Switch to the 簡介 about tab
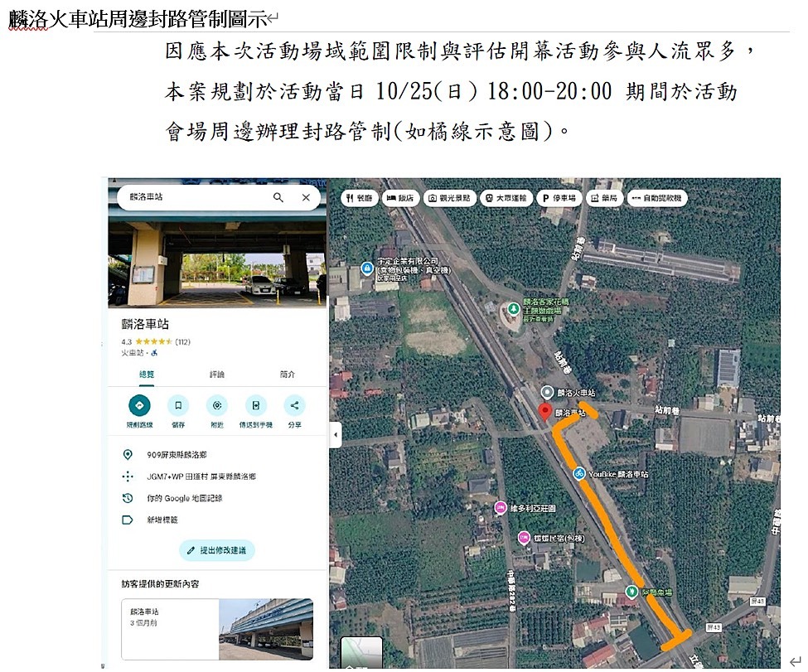 [x=288, y=375]
